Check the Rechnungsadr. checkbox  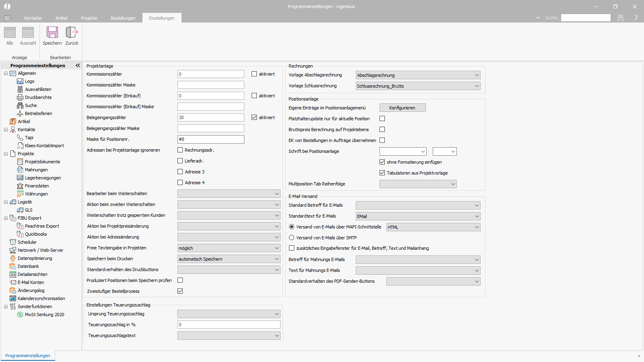pyautogui.click(x=180, y=150)
